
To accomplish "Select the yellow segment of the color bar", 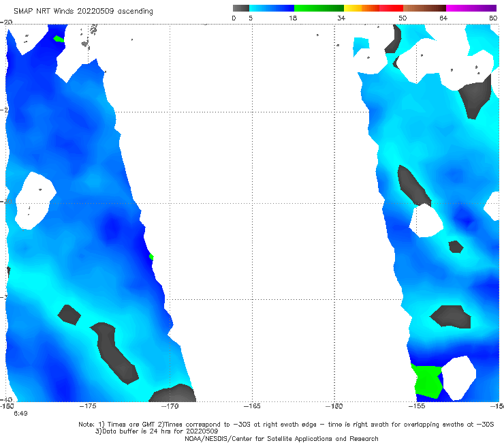I will pos(353,8).
